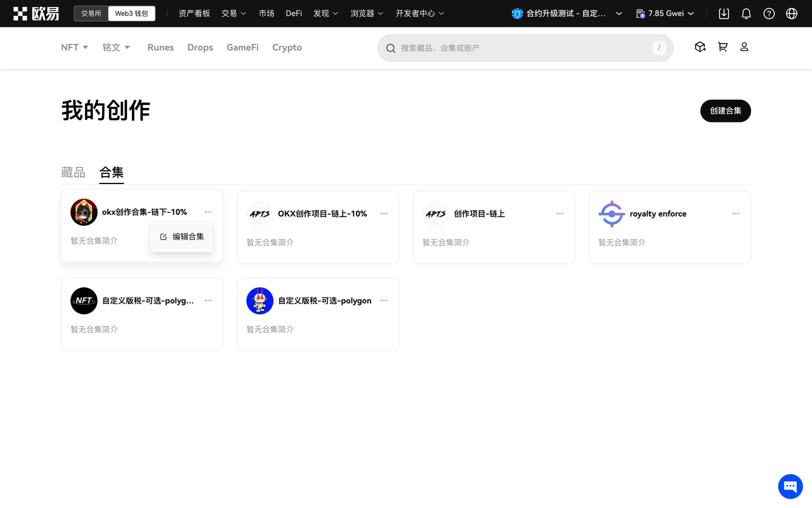
Task: Open the 7.85 Gwei network dropdown
Action: 665,13
